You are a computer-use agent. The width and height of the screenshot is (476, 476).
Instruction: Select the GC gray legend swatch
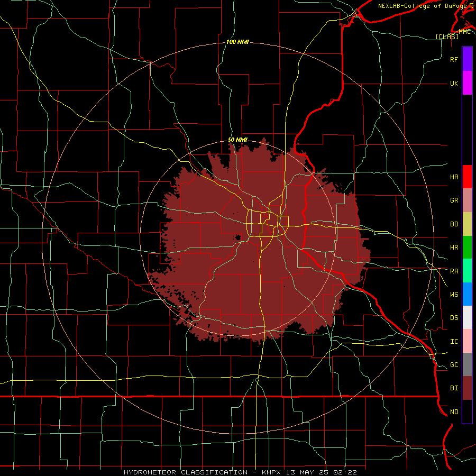[467, 364]
